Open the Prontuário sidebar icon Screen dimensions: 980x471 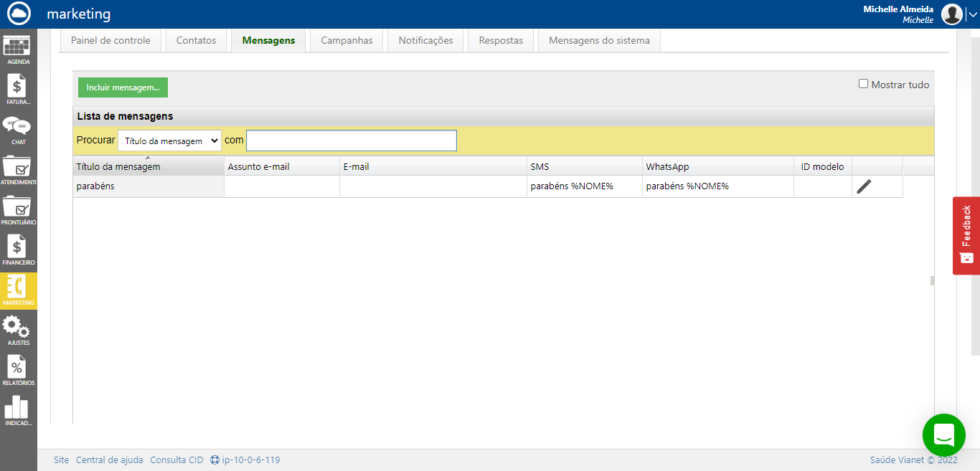18,211
